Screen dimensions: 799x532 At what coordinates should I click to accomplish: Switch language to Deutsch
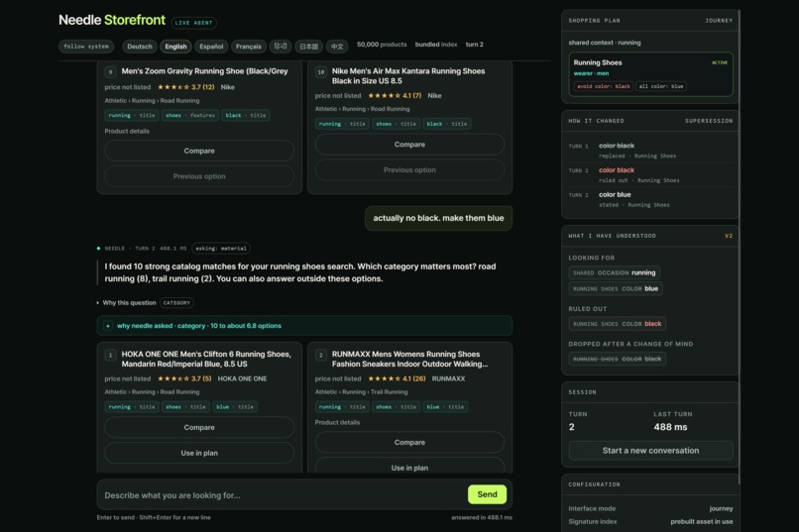tap(140, 47)
